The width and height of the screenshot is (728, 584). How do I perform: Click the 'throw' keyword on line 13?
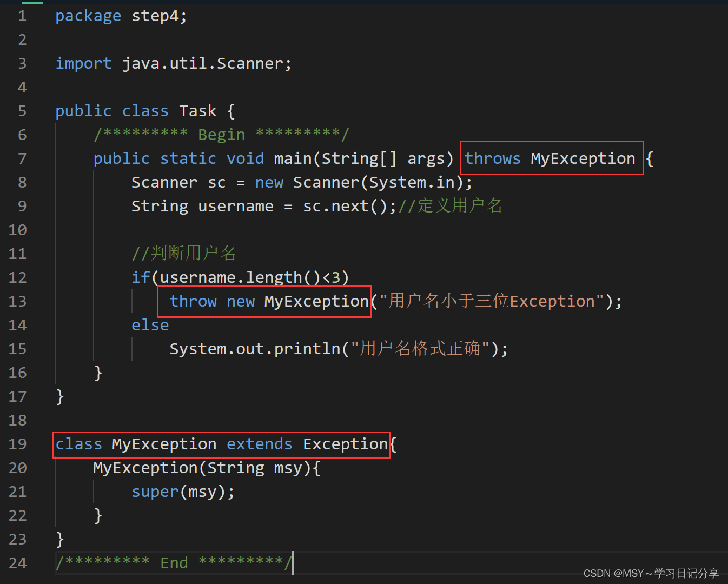tap(193, 301)
